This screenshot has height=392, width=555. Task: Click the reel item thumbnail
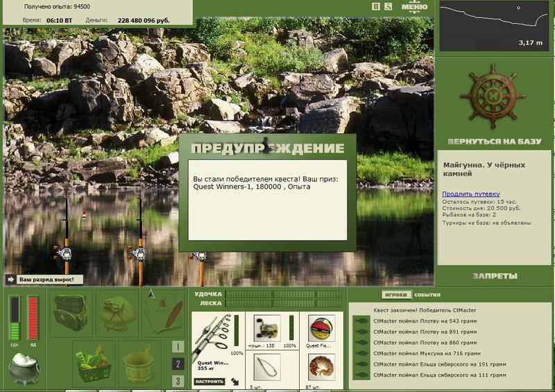coord(267,329)
